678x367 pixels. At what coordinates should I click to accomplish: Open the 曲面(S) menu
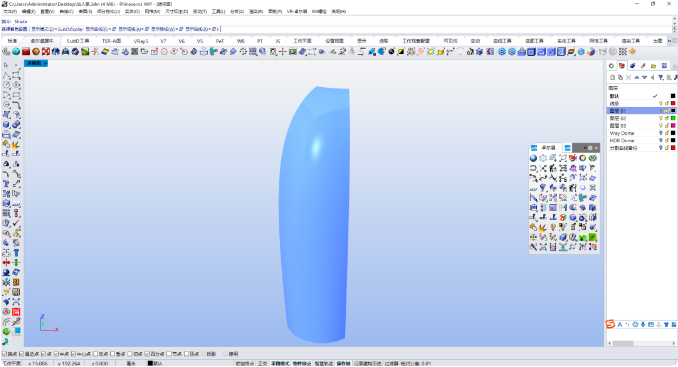tap(85, 12)
